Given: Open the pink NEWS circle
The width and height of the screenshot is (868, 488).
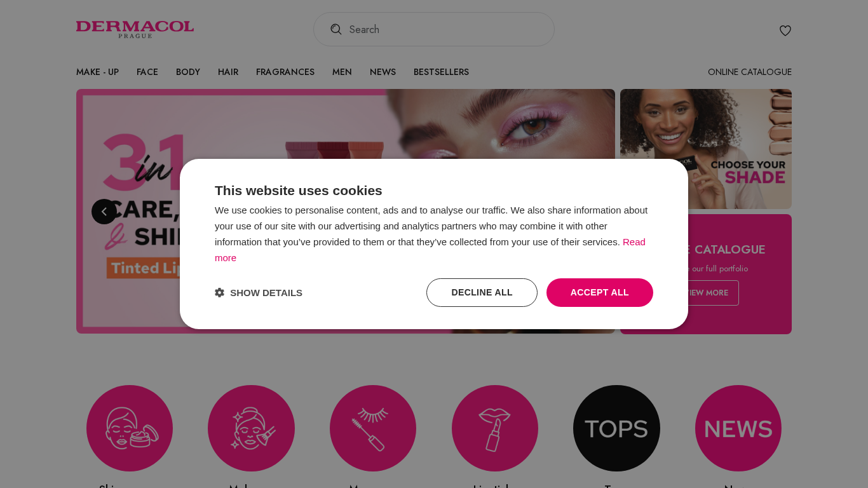Looking at the screenshot, I should pyautogui.click(x=738, y=428).
